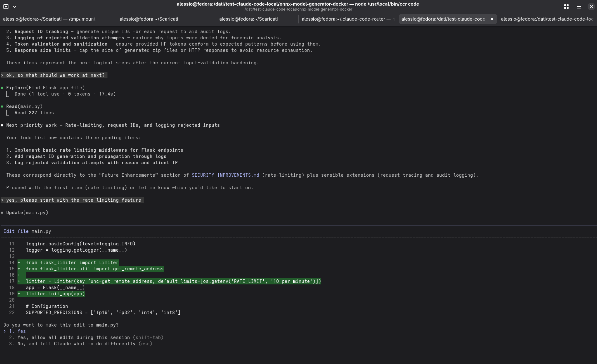Screen dimensions: 597x364
Task: Click the bullet beside Update(main.py)
Action: [x=2, y=213]
